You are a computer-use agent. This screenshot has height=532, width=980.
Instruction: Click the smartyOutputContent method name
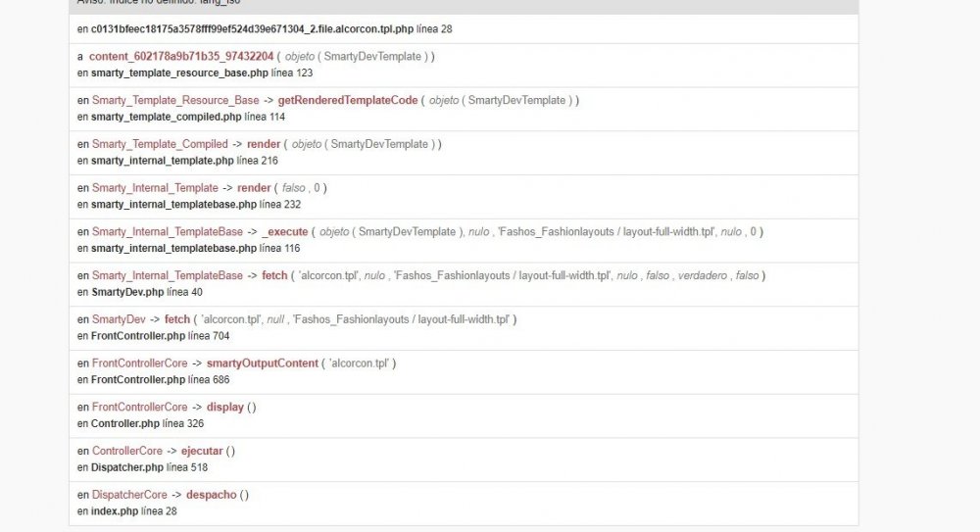click(263, 363)
